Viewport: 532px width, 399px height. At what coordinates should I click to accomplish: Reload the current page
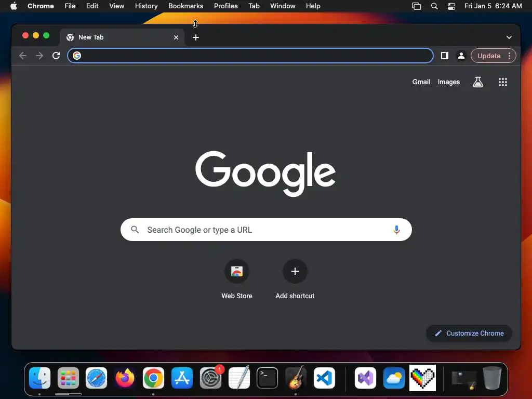(56, 56)
